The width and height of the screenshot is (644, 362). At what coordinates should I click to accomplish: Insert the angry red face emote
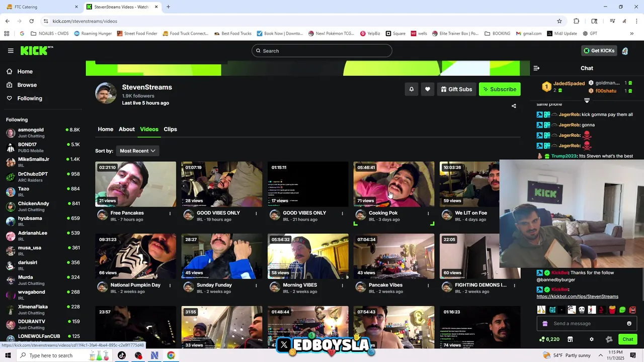[633, 310]
